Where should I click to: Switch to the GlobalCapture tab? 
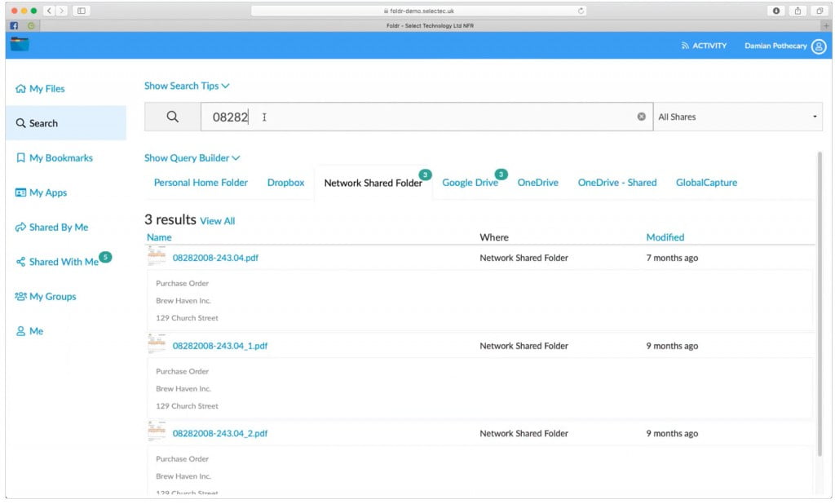coord(707,182)
